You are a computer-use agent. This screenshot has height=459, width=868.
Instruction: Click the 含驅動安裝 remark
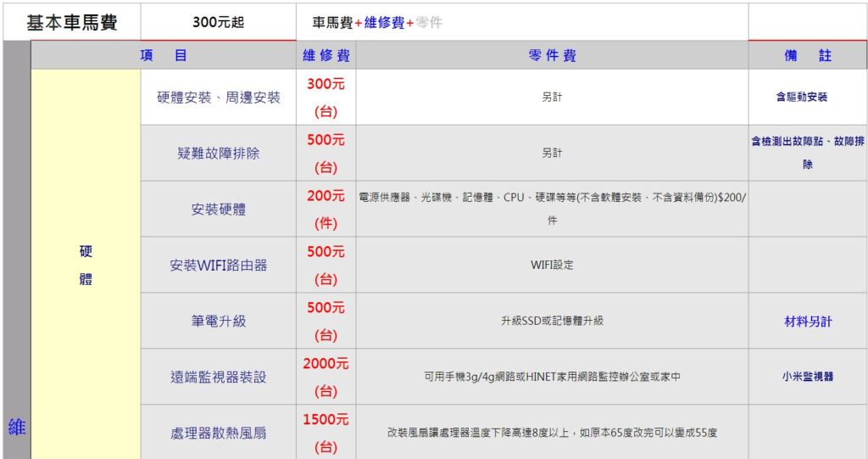(802, 98)
